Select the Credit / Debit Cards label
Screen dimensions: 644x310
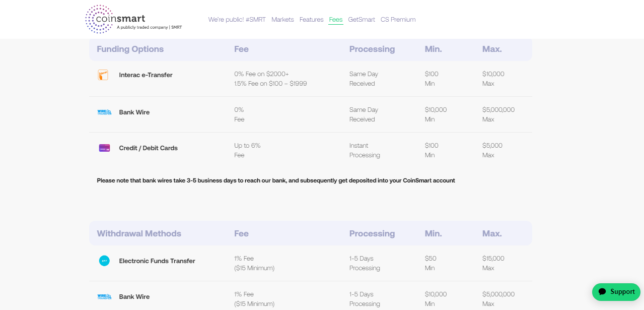(x=149, y=148)
